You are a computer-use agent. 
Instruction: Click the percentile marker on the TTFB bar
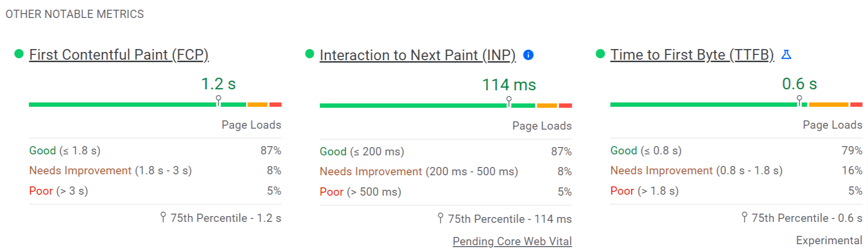799,100
